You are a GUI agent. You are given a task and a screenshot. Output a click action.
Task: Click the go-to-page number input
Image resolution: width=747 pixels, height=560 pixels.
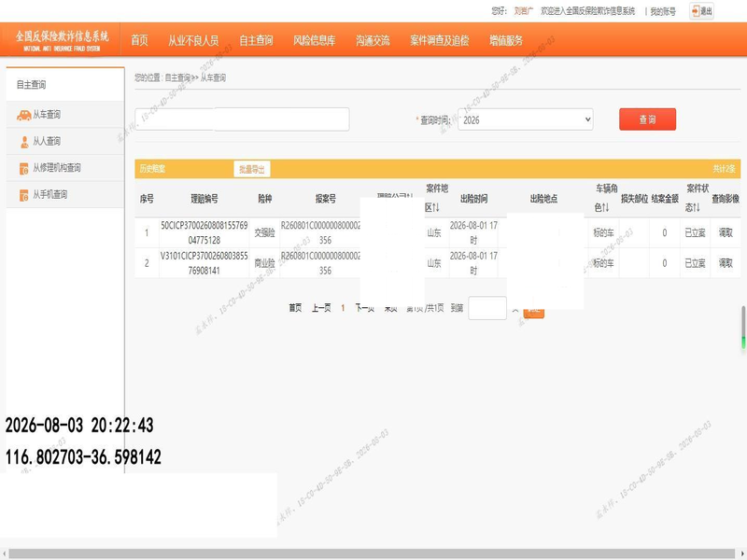click(487, 308)
